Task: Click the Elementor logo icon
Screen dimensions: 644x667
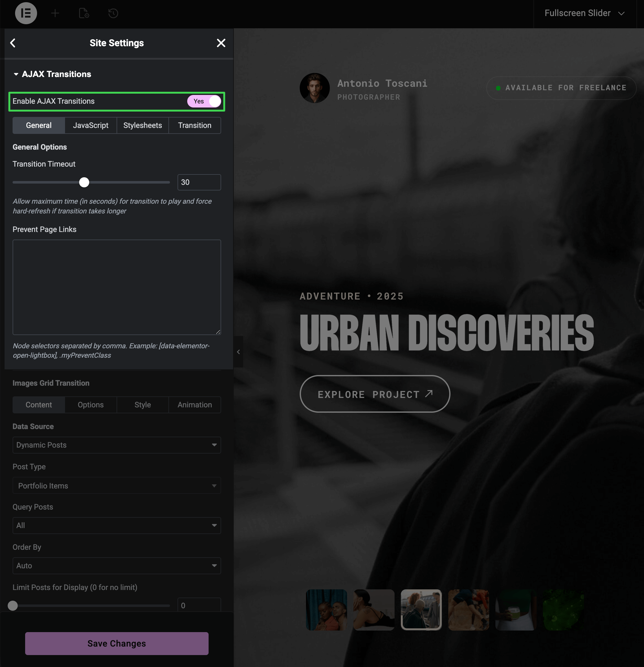Action: [26, 13]
